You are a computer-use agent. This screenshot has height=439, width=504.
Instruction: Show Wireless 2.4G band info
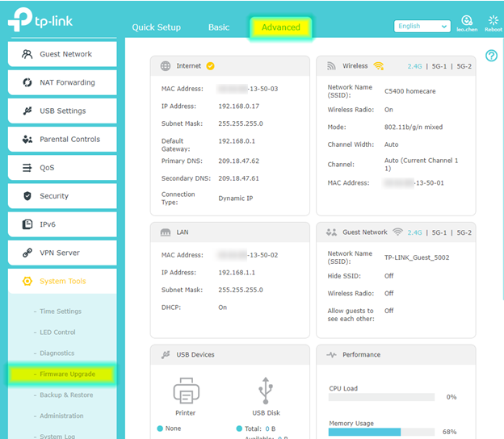(414, 66)
